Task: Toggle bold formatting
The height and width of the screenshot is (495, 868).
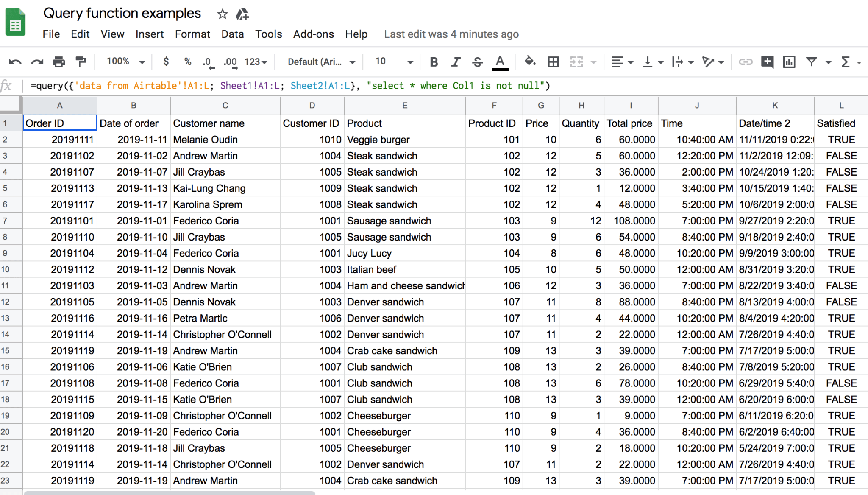Action: point(434,62)
